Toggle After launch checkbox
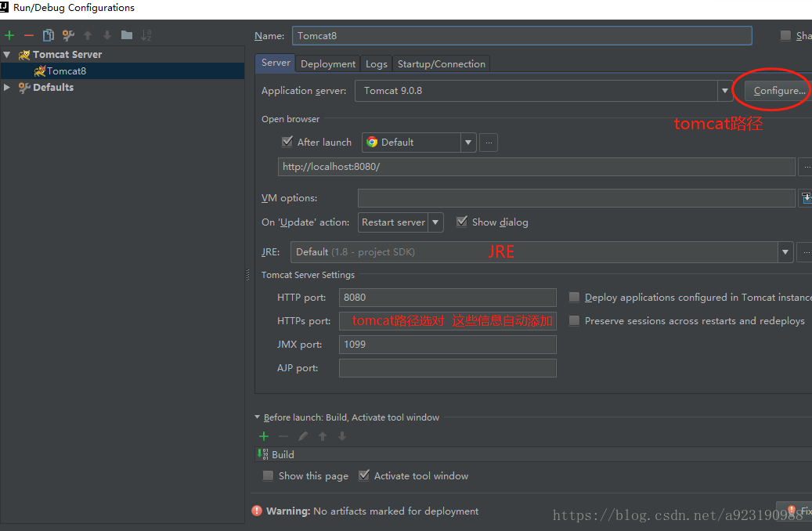Screen dimensions: 812x531 pyautogui.click(x=287, y=142)
